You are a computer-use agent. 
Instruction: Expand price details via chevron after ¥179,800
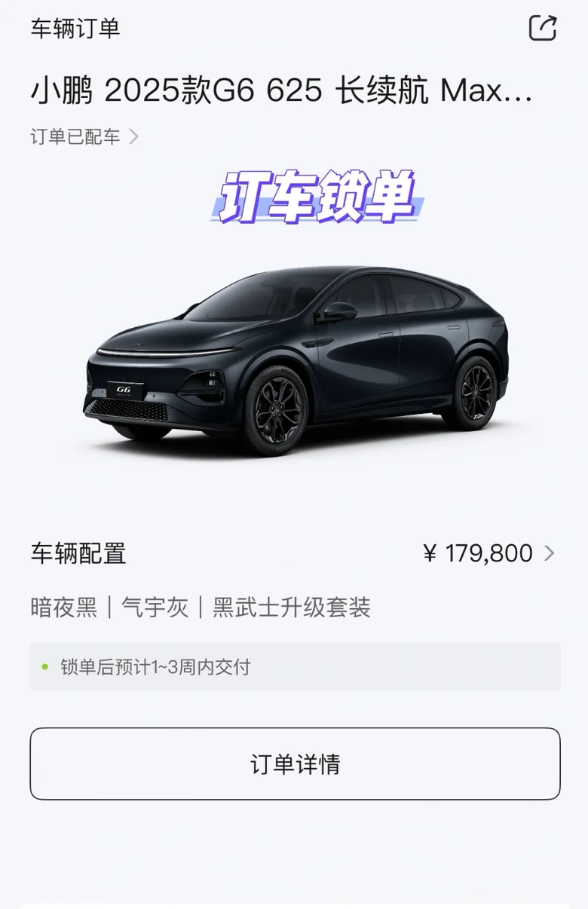click(x=550, y=553)
